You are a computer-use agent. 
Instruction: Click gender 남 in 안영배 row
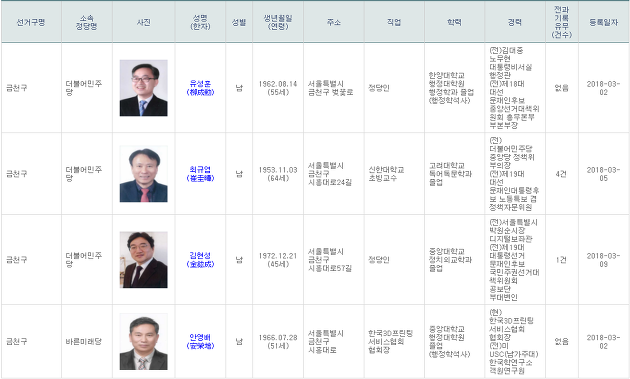click(x=239, y=342)
